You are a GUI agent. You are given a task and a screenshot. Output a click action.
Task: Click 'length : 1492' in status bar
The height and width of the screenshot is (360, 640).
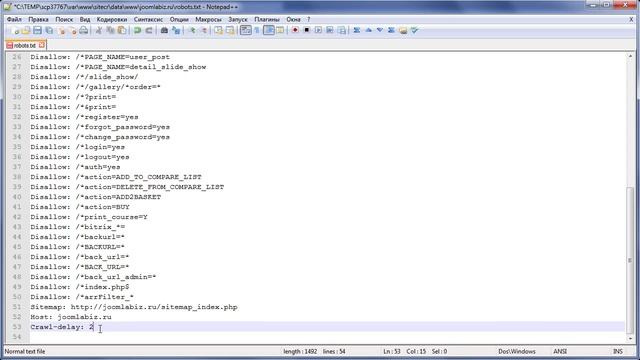coord(300,351)
